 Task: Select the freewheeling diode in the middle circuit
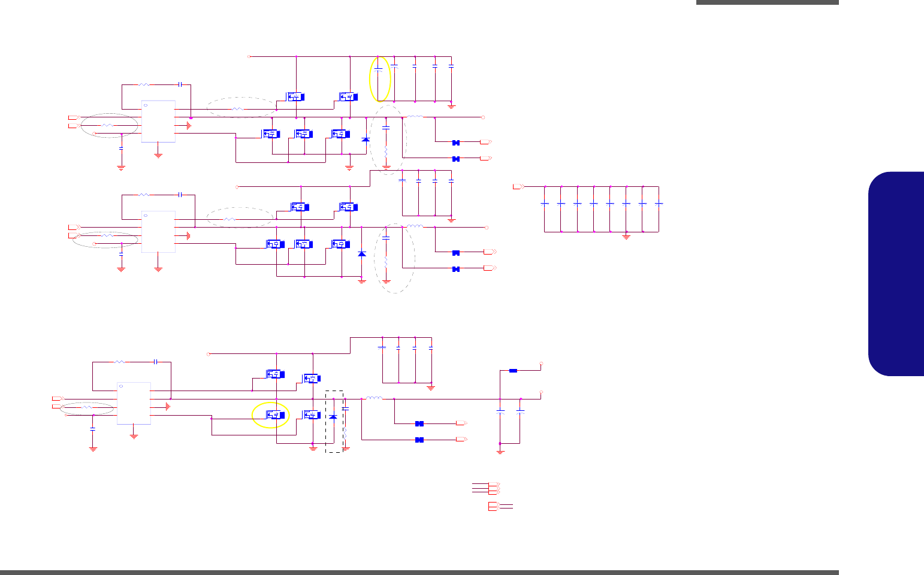[x=361, y=254]
